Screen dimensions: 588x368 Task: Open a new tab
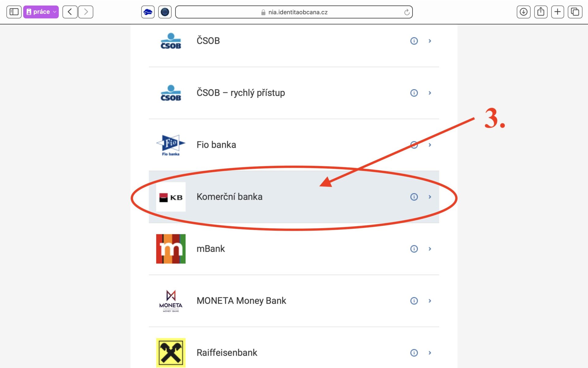(x=558, y=12)
